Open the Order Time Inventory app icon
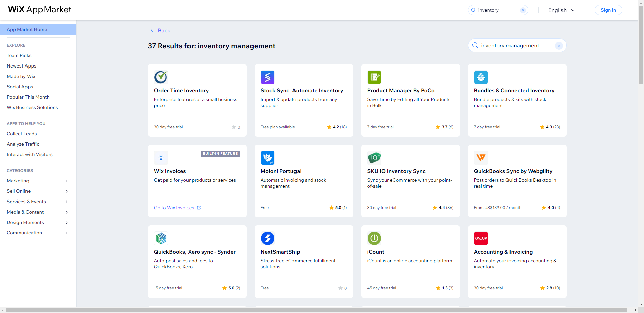 161,77
